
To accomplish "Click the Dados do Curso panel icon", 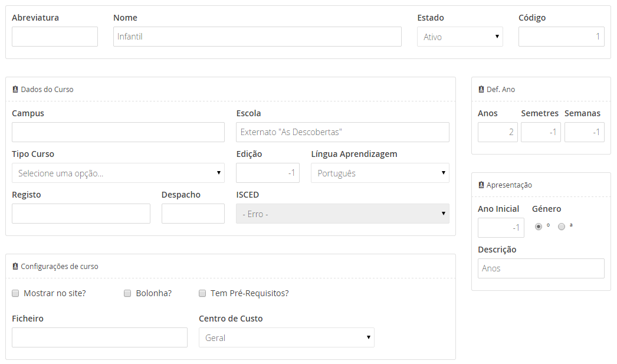I will coord(15,90).
